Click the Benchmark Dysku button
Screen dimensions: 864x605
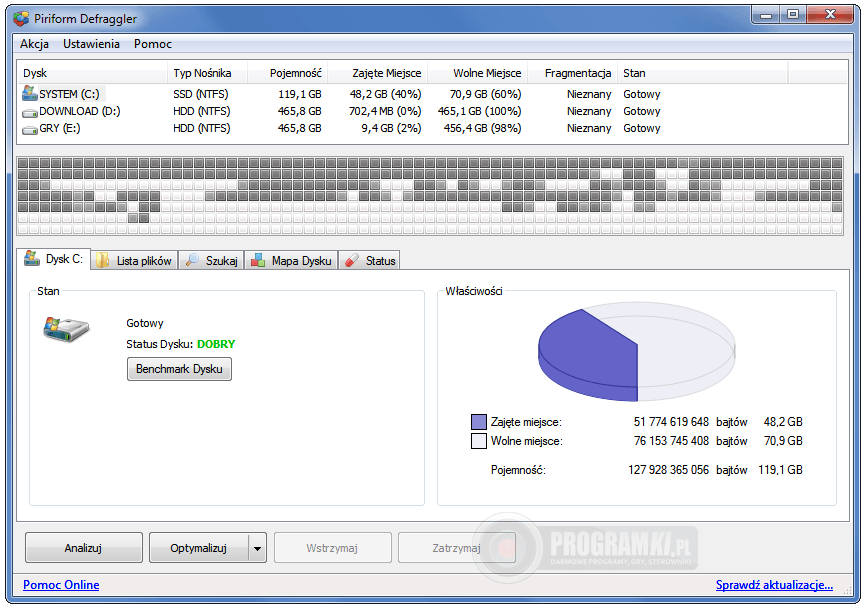point(179,369)
